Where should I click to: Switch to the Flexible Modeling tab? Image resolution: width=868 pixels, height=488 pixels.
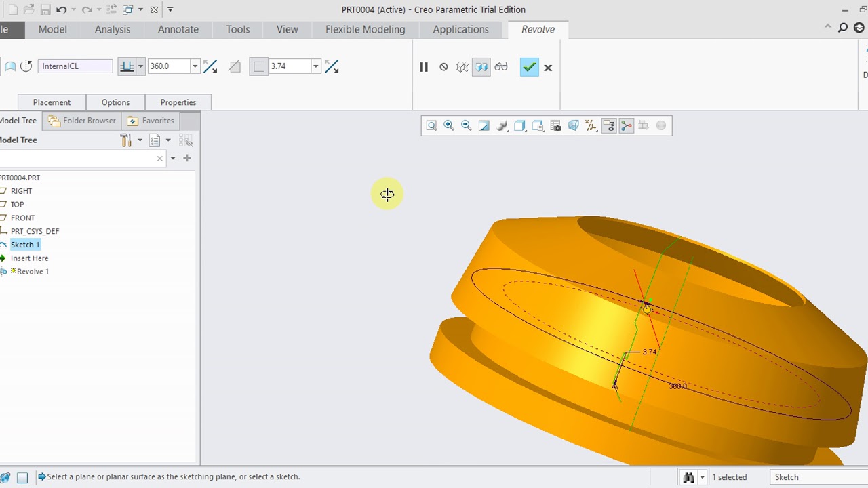tap(365, 29)
